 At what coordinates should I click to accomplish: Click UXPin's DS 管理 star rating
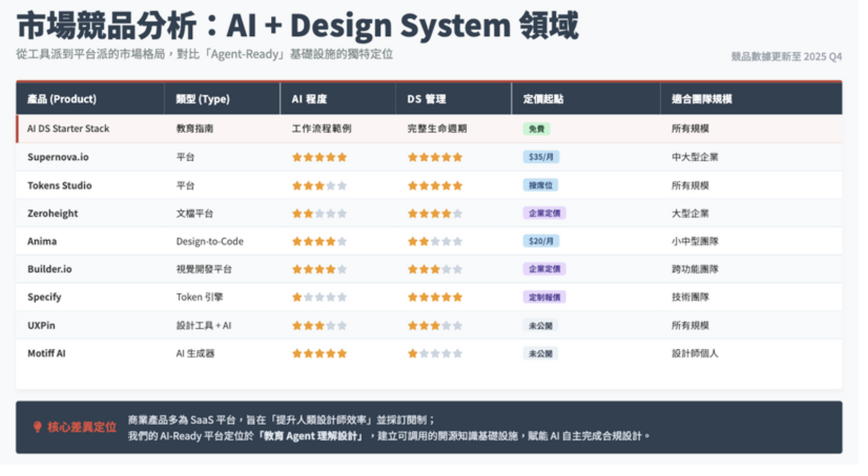(435, 326)
